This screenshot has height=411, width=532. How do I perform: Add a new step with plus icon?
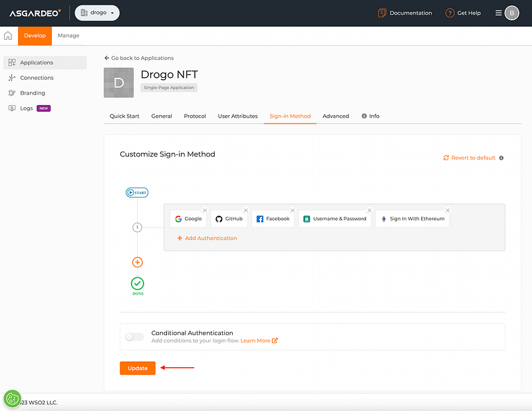138,262
